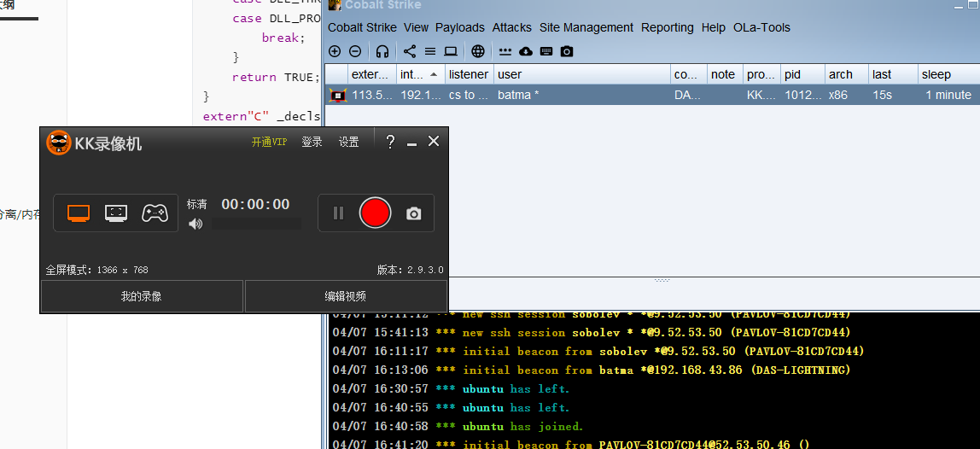The height and width of the screenshot is (449, 980).
Task: Sort by the internal address column
Action: [420, 74]
